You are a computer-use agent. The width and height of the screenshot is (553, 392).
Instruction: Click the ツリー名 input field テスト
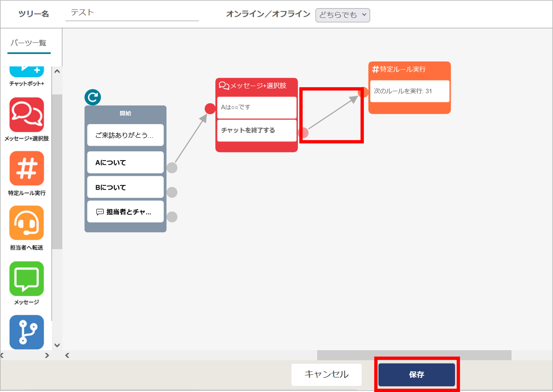click(132, 13)
